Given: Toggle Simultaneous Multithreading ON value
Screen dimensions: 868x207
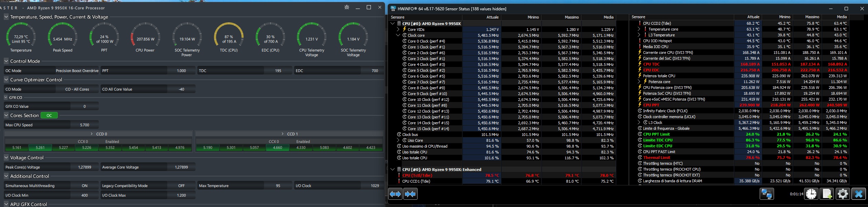Looking at the screenshot, I should click(85, 186).
